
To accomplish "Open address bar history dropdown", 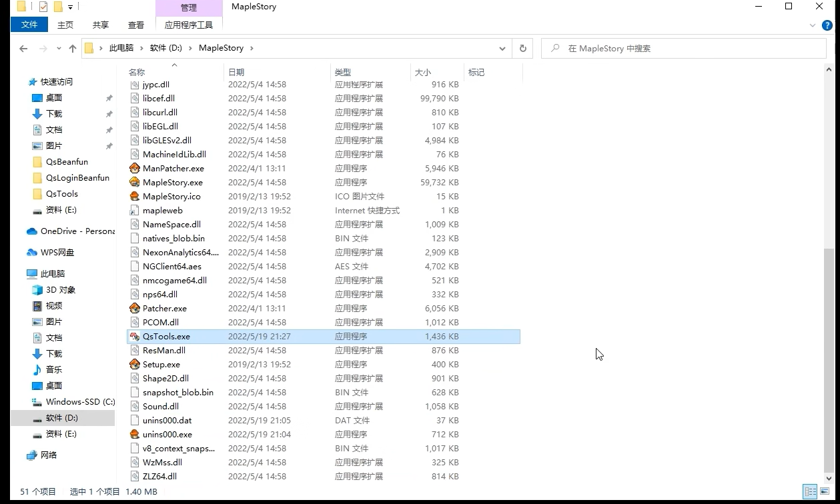I will [x=502, y=49].
